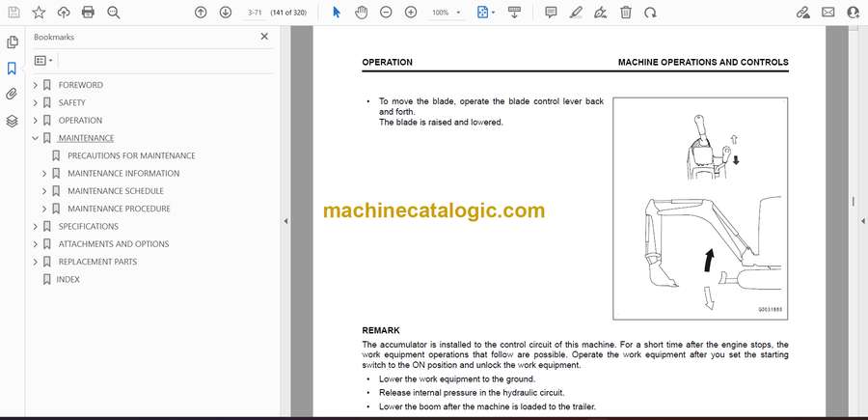Open the share with others account icon

coord(854,13)
